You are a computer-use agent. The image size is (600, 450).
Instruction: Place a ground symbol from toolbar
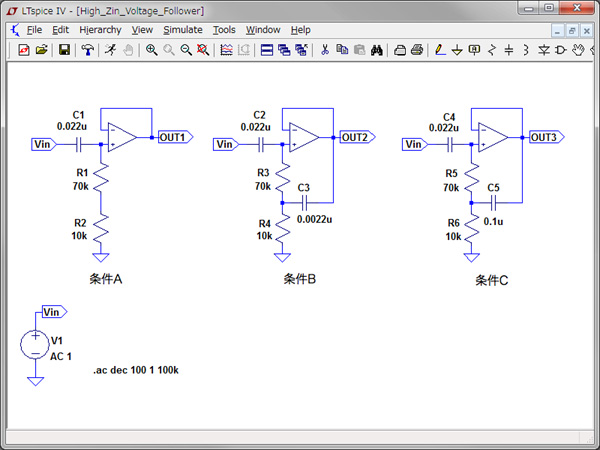click(x=457, y=50)
